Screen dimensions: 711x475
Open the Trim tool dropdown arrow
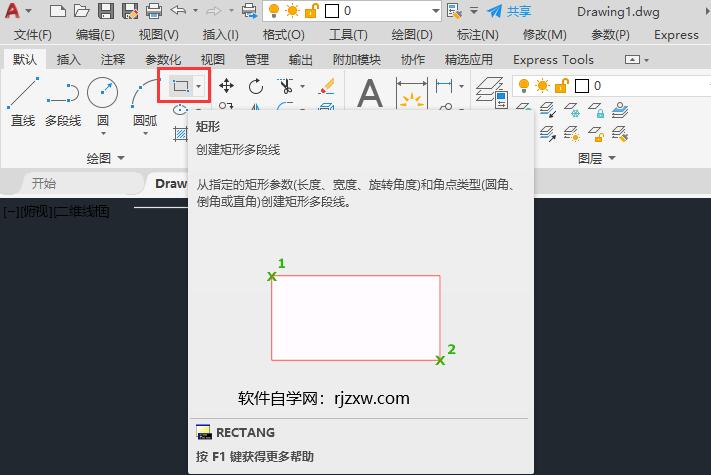point(302,86)
